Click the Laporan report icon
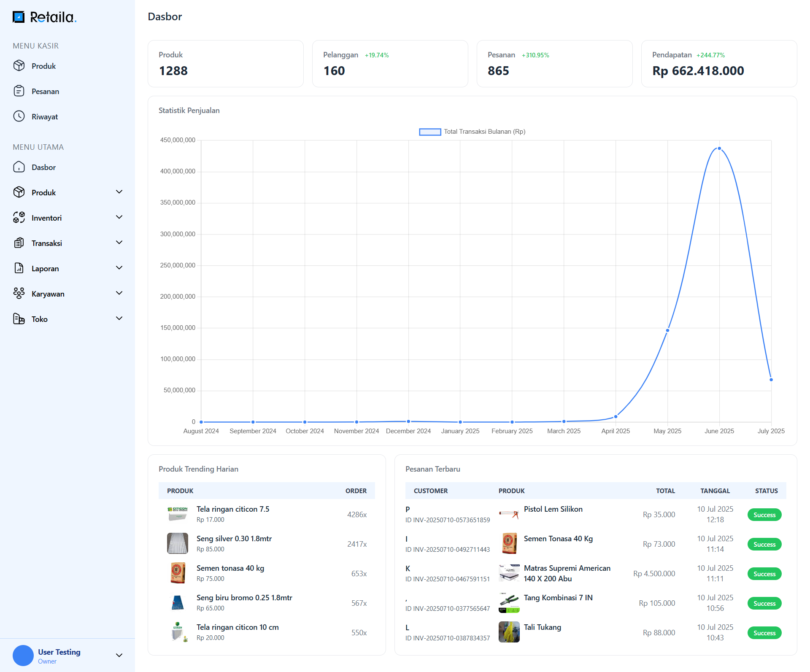Viewport: 810px width, 672px height. [19, 268]
